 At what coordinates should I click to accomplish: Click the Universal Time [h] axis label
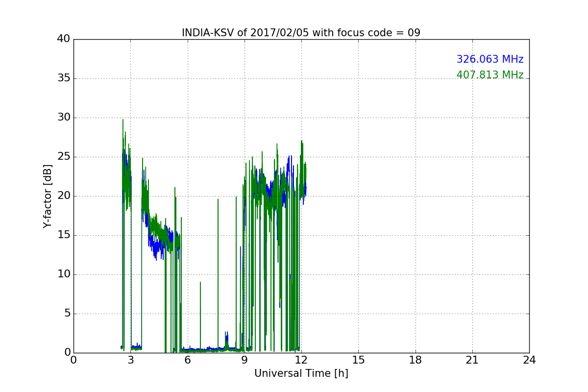[301, 373]
